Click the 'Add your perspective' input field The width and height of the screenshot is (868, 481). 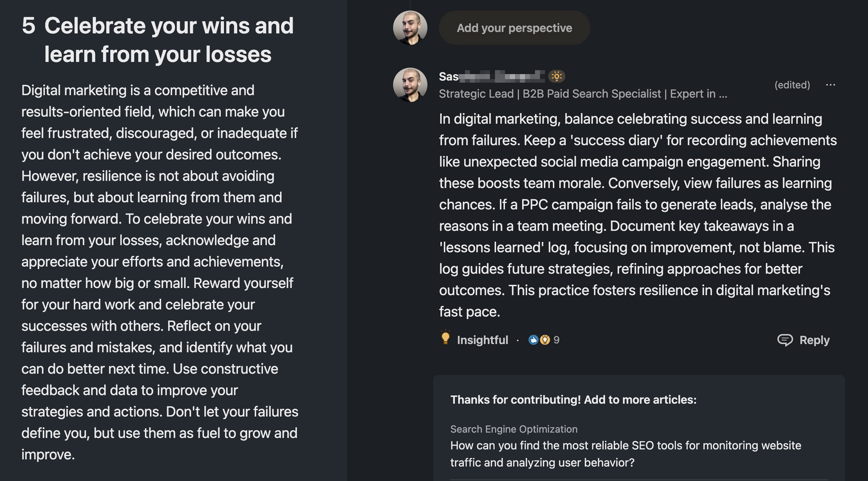click(x=514, y=27)
